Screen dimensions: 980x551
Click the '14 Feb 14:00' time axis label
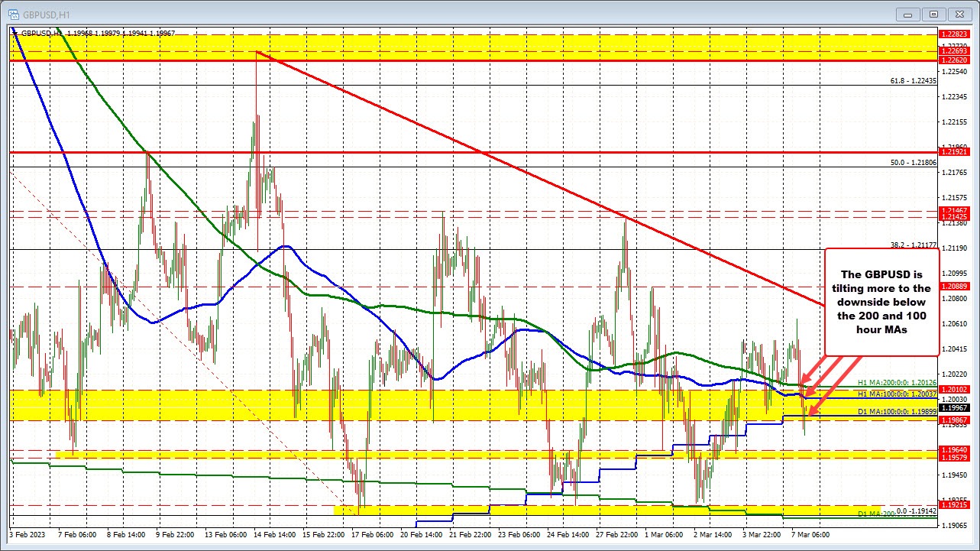click(275, 535)
